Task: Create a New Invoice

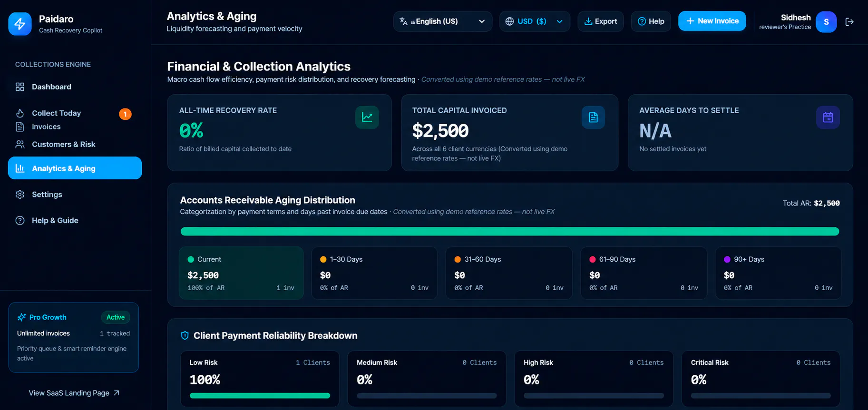Action: (712, 21)
